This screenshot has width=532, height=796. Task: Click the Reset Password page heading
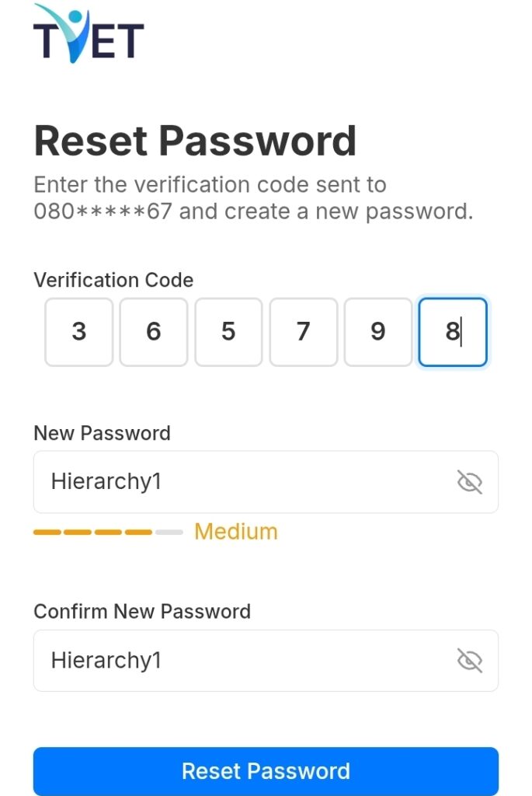click(x=195, y=141)
